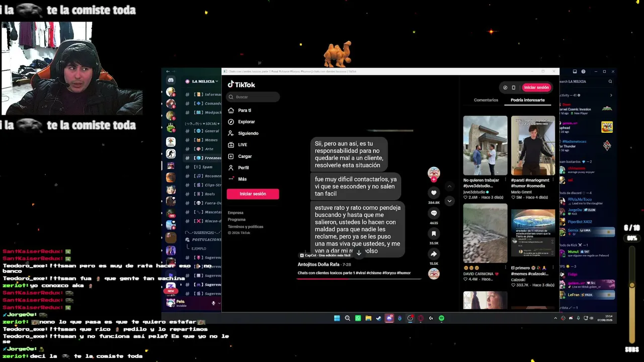Open Explorar in TikTok sidebar
The height and width of the screenshot is (362, 644).
(x=242, y=122)
